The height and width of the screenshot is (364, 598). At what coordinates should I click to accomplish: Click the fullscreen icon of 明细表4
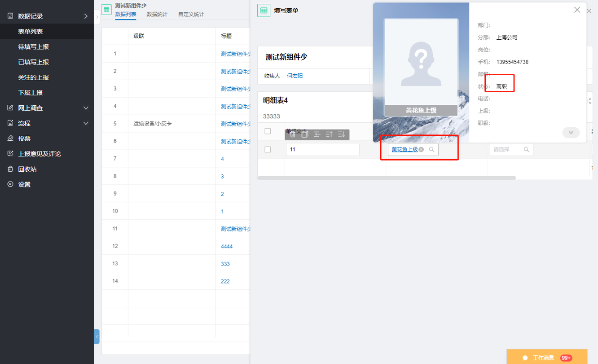(x=589, y=101)
